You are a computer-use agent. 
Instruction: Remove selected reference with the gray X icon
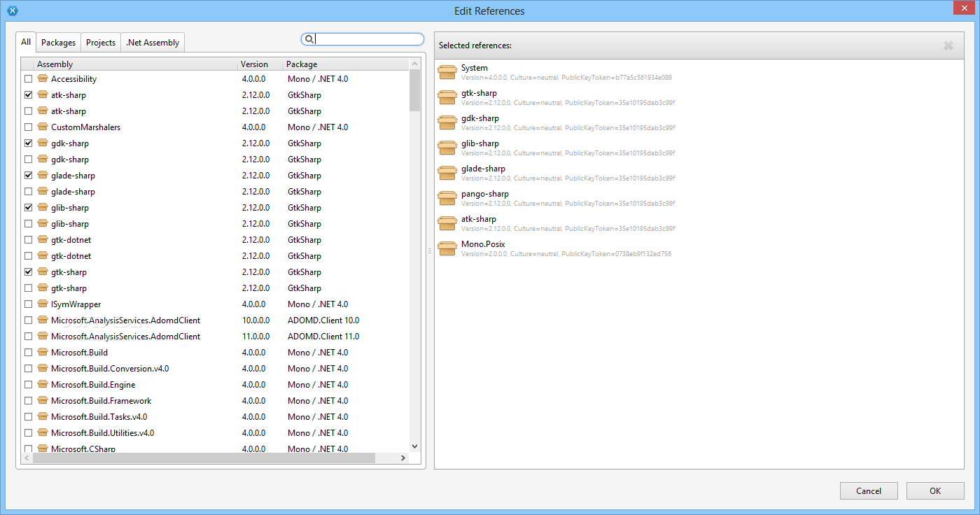(948, 45)
